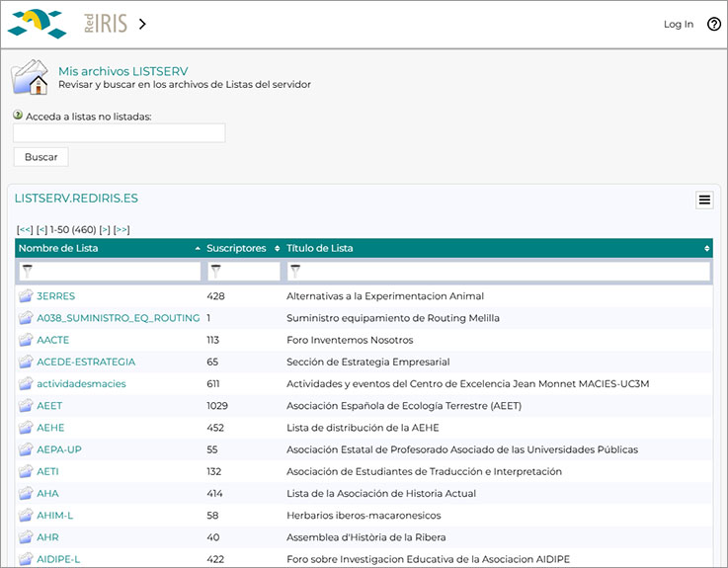The width and height of the screenshot is (728, 568).
Task: Click the Log In link
Action: [x=679, y=24]
